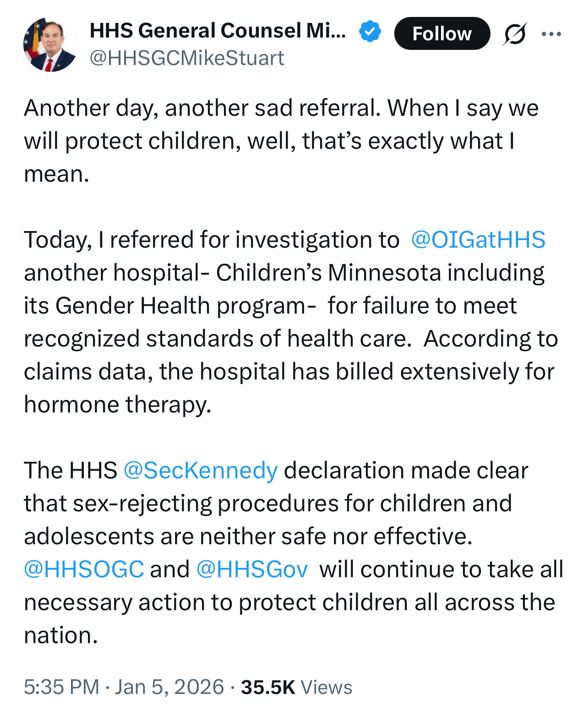Image resolution: width=588 pixels, height=715 pixels.
Task: Open the HHS General Counsel display name
Action: [x=218, y=31]
